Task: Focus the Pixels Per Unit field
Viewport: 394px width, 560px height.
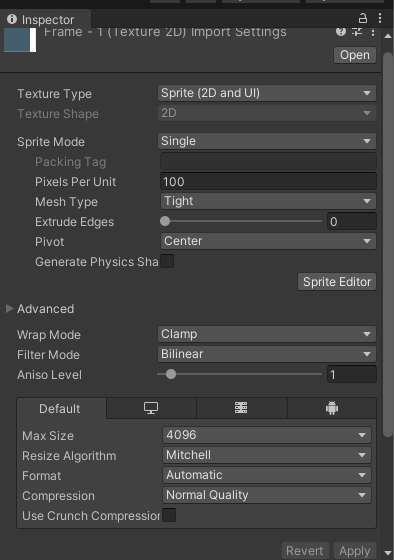Action: pyautogui.click(x=268, y=181)
